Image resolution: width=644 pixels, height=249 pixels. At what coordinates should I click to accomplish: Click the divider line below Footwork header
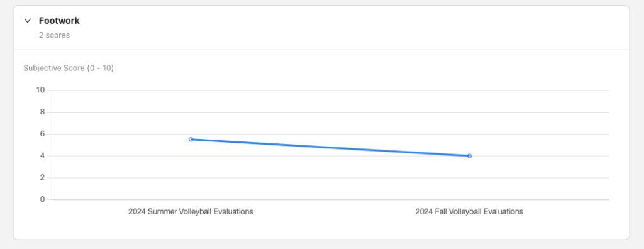click(321, 50)
